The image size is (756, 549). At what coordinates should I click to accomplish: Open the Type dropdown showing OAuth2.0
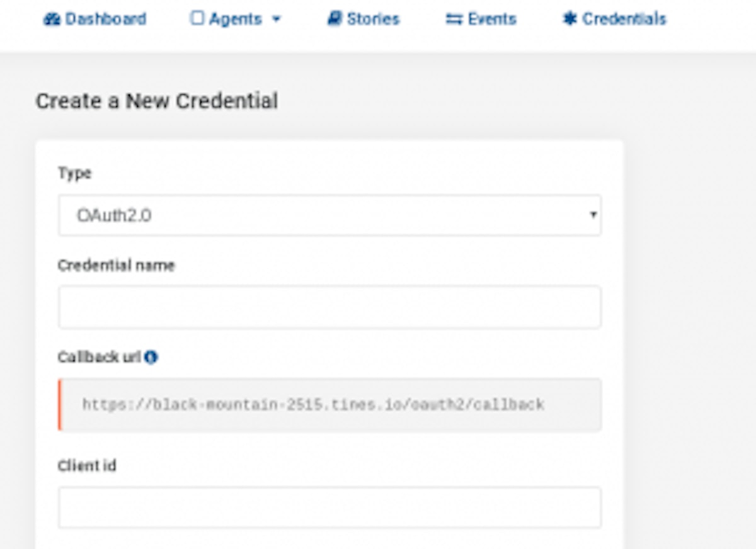tap(329, 215)
